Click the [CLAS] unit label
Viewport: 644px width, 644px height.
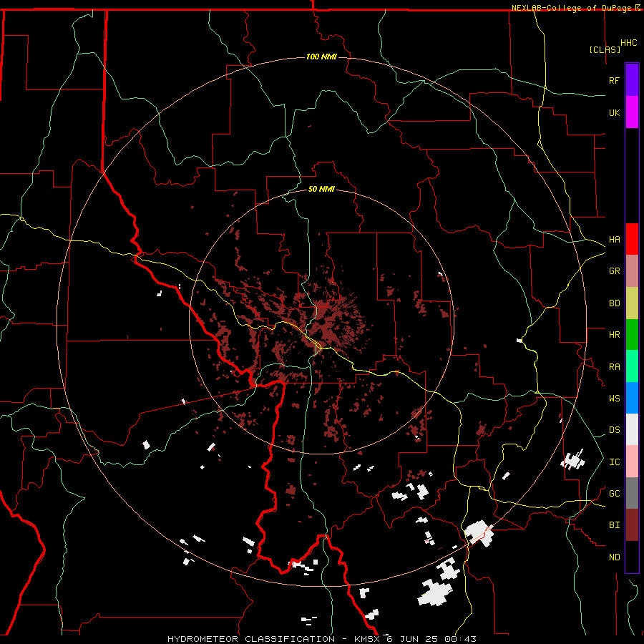(x=605, y=49)
